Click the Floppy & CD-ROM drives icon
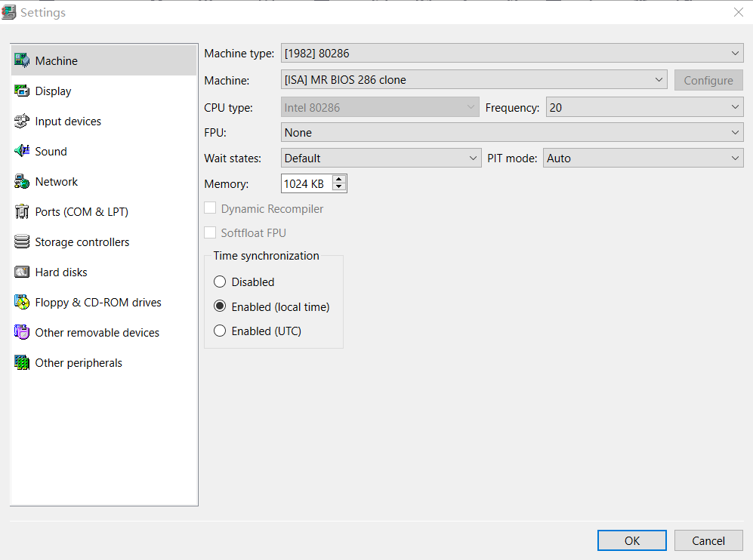Viewport: 753px width, 560px height. pyautogui.click(x=22, y=303)
